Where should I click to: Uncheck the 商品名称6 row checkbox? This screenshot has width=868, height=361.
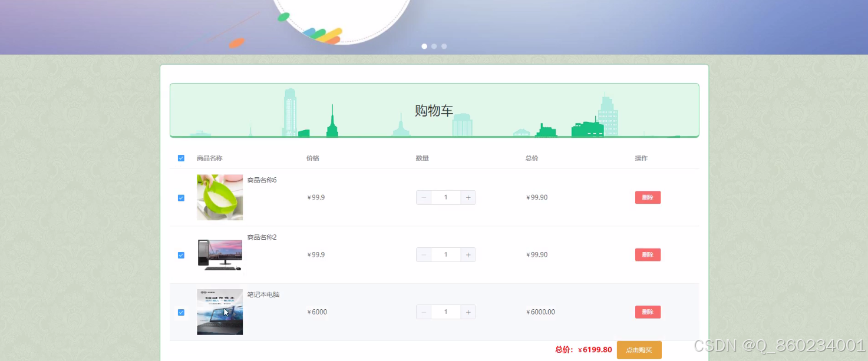click(x=181, y=197)
